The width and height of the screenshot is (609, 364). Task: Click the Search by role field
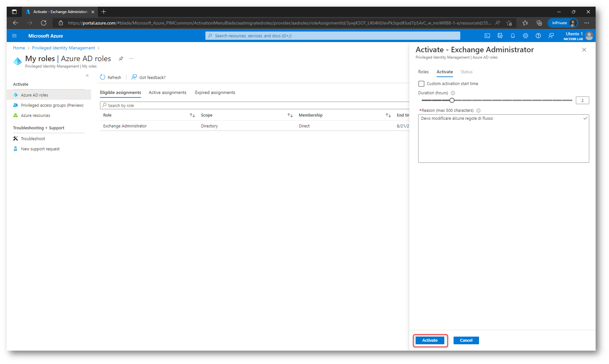(x=255, y=105)
